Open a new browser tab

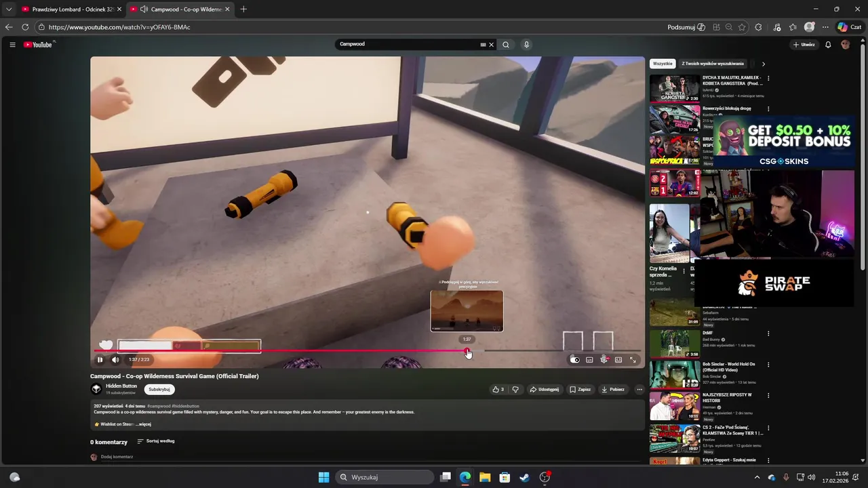click(x=243, y=9)
